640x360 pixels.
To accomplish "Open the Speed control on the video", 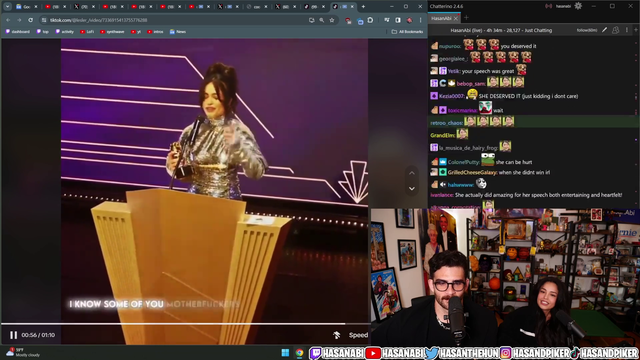I will click(358, 335).
